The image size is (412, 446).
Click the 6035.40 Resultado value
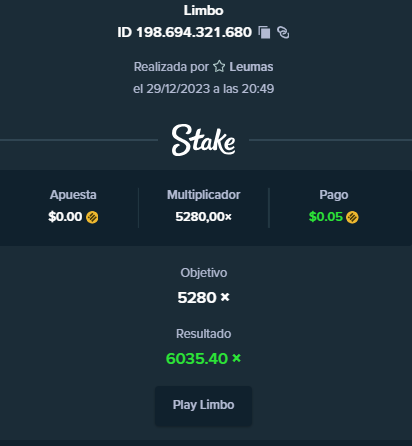click(x=197, y=359)
